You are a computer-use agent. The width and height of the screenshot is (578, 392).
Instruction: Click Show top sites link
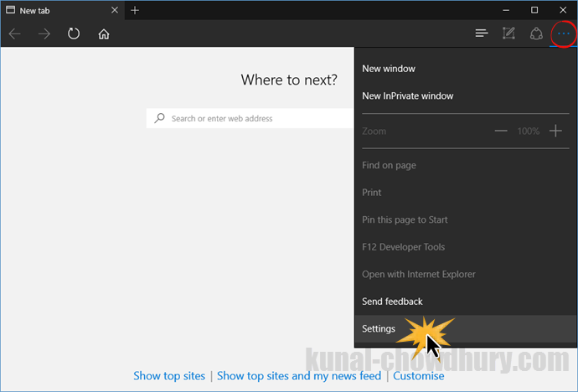click(169, 376)
